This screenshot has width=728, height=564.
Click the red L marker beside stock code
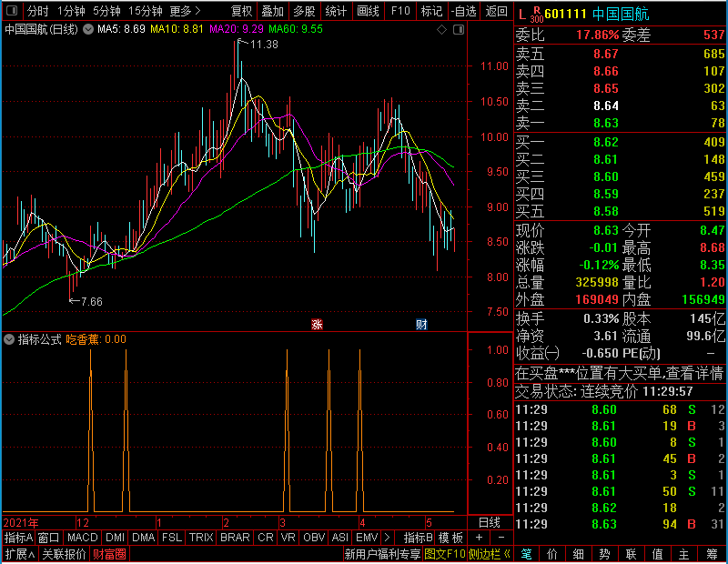(522, 15)
